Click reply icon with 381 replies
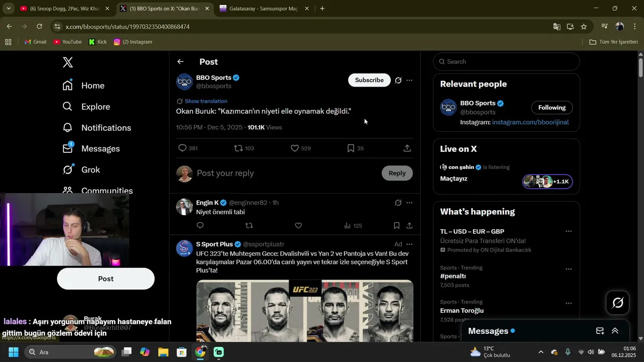The width and height of the screenshot is (644, 362). click(x=183, y=148)
